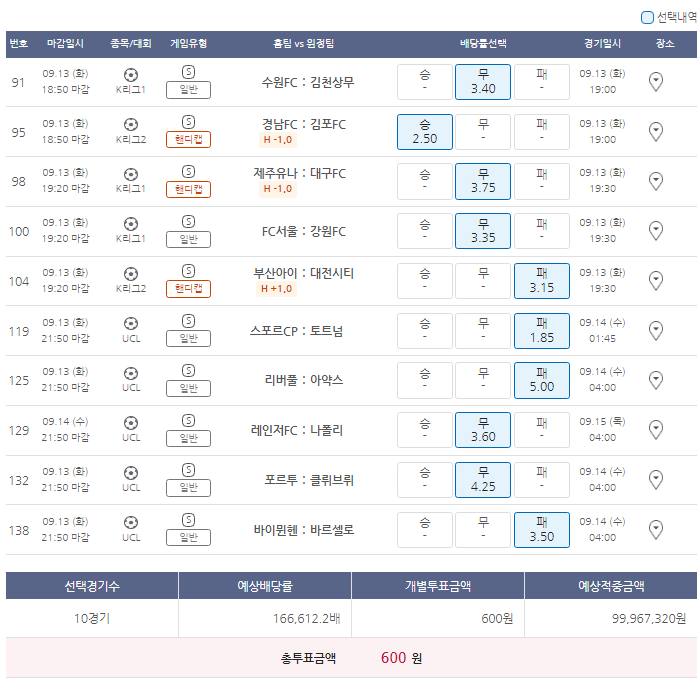Deselect draw 3.60 for 레인저FC : 나폴리

[x=483, y=430]
